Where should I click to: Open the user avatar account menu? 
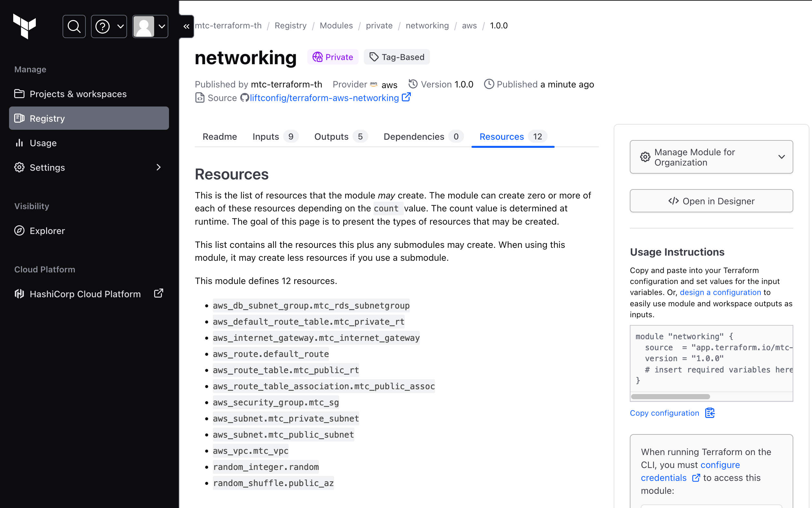click(150, 26)
